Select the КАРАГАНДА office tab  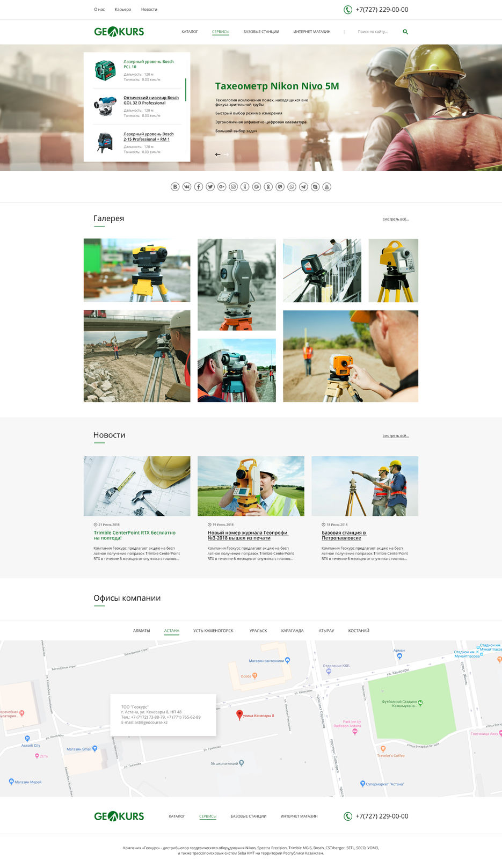pos(293,631)
